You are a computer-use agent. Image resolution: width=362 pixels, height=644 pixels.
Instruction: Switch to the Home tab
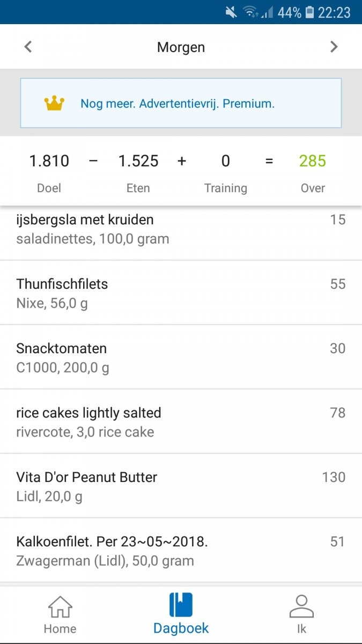click(60, 613)
